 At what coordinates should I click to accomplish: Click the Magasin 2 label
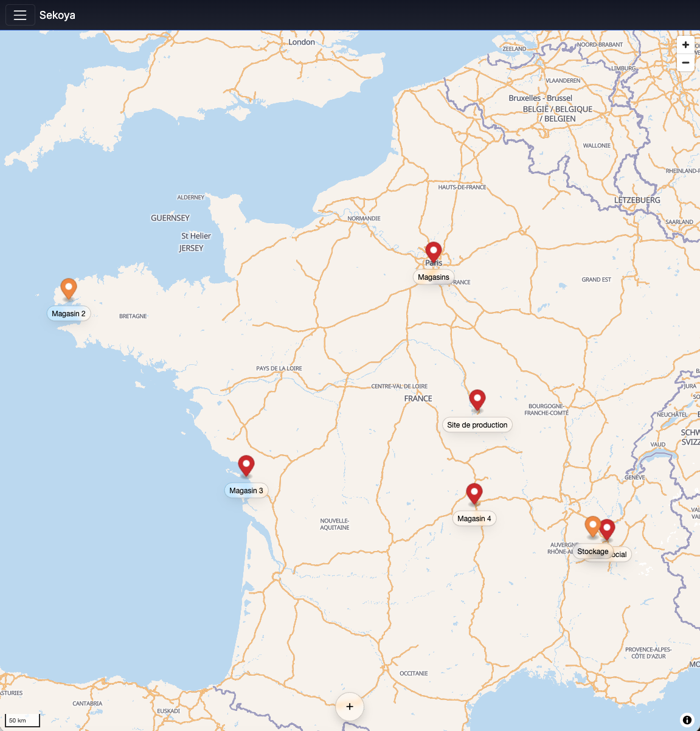coord(69,314)
